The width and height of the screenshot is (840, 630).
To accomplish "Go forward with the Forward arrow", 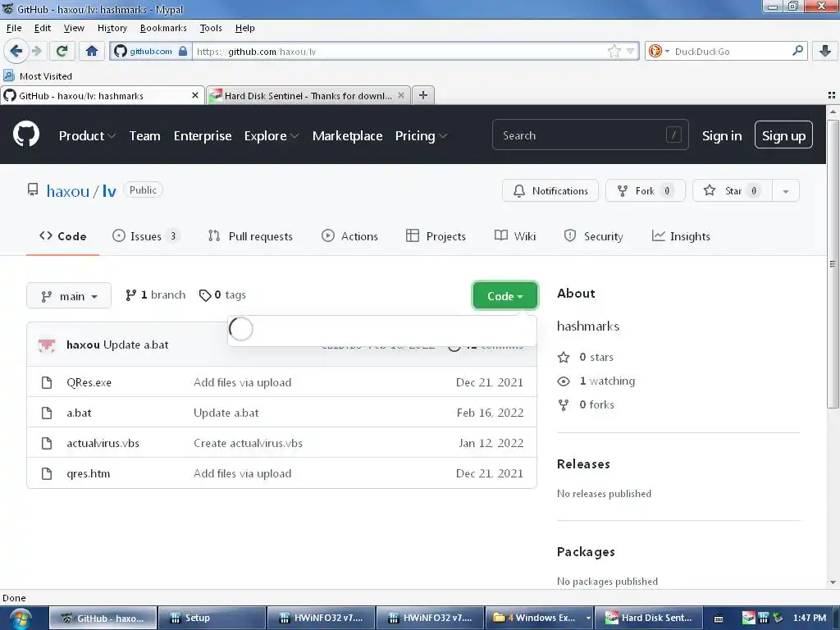I will [x=36, y=52].
